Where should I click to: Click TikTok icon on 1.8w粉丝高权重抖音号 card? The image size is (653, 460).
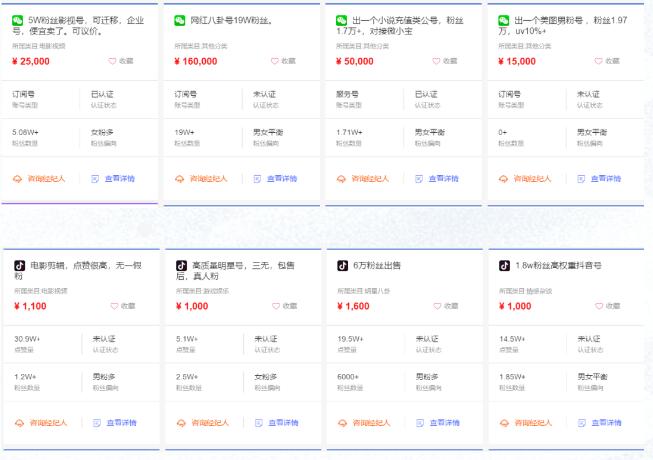[505, 266]
